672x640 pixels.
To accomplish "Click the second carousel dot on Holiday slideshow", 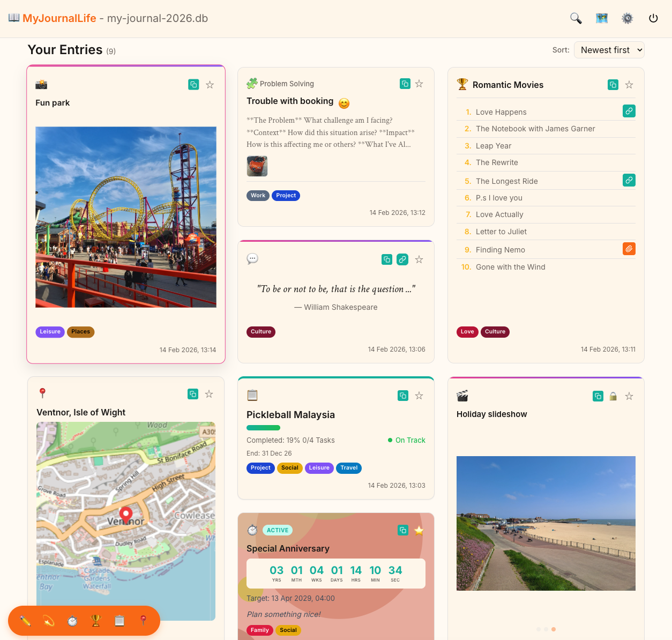I will 546,629.
